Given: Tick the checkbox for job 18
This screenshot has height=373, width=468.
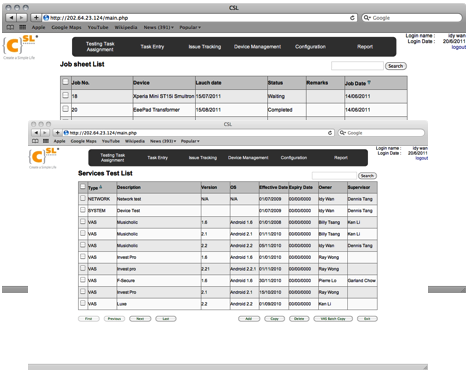Looking at the screenshot, I should tap(66, 95).
